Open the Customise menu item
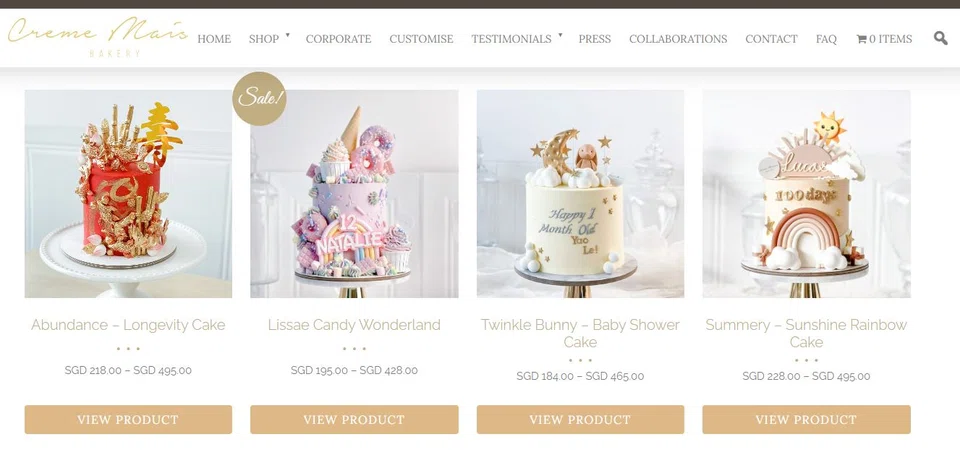Screen dimensions: 960x450 point(421,39)
